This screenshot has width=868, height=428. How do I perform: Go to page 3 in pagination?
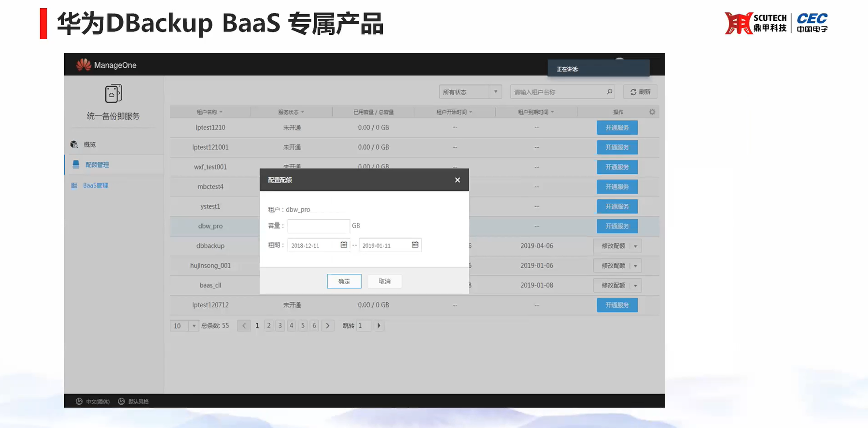click(280, 326)
